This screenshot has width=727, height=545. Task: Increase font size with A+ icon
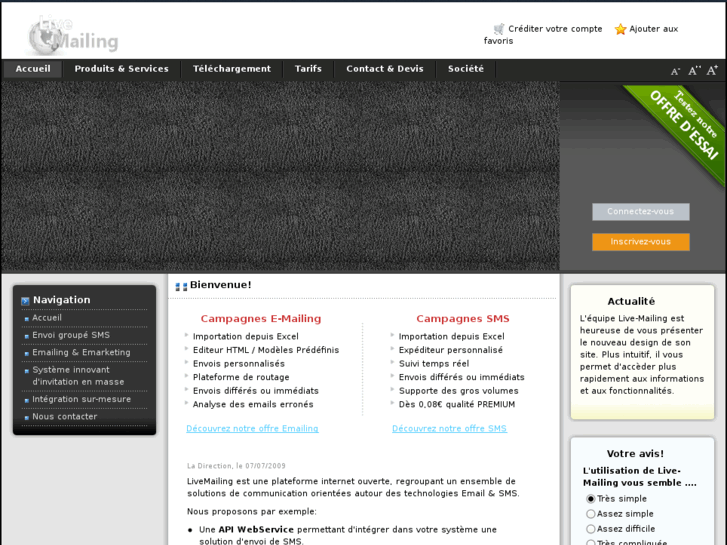712,70
